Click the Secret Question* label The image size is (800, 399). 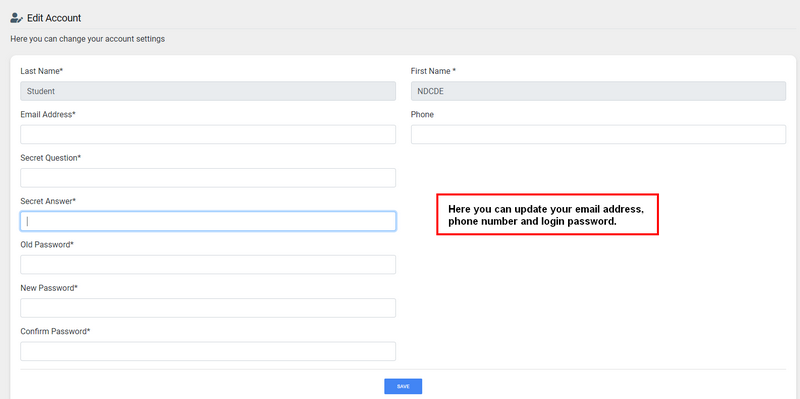coord(51,158)
